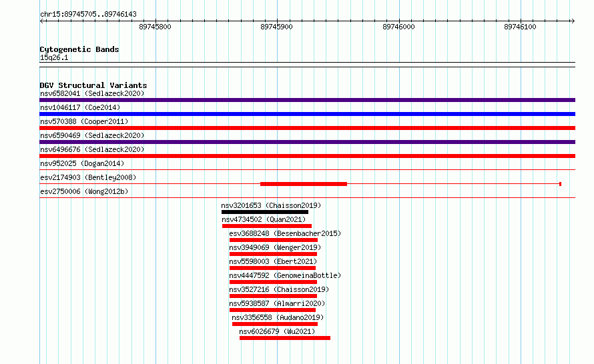Select nsv952025 (Dogan2014) label
The image size is (594, 364).
coord(82,163)
